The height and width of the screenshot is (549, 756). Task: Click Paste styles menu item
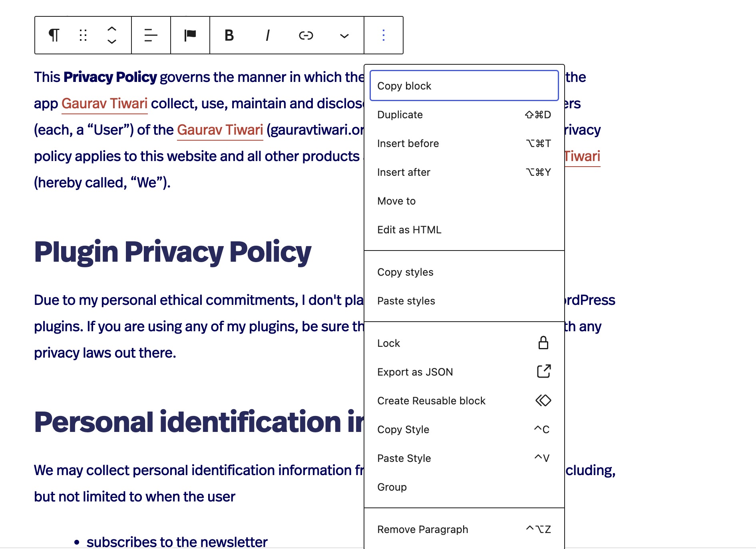tap(464, 301)
